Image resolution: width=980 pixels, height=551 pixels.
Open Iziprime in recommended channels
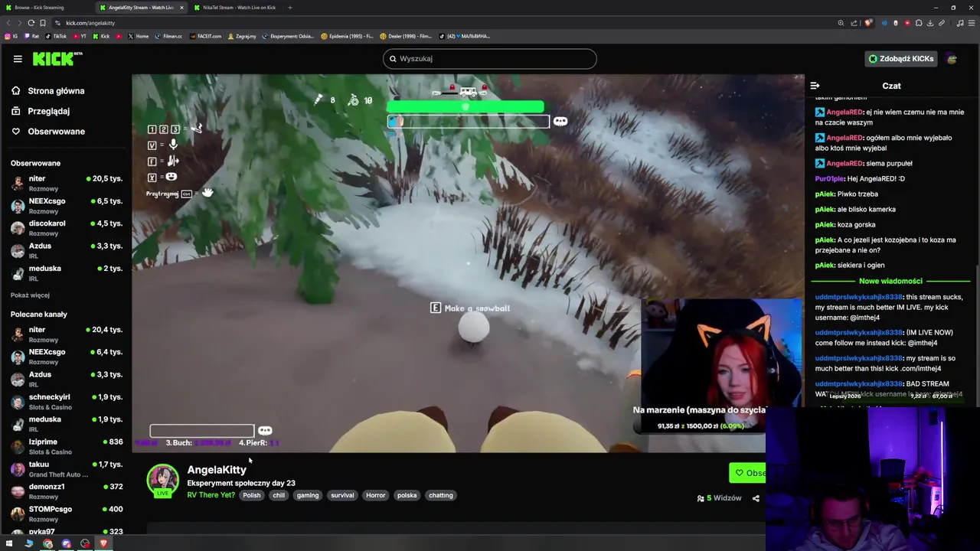(x=67, y=446)
